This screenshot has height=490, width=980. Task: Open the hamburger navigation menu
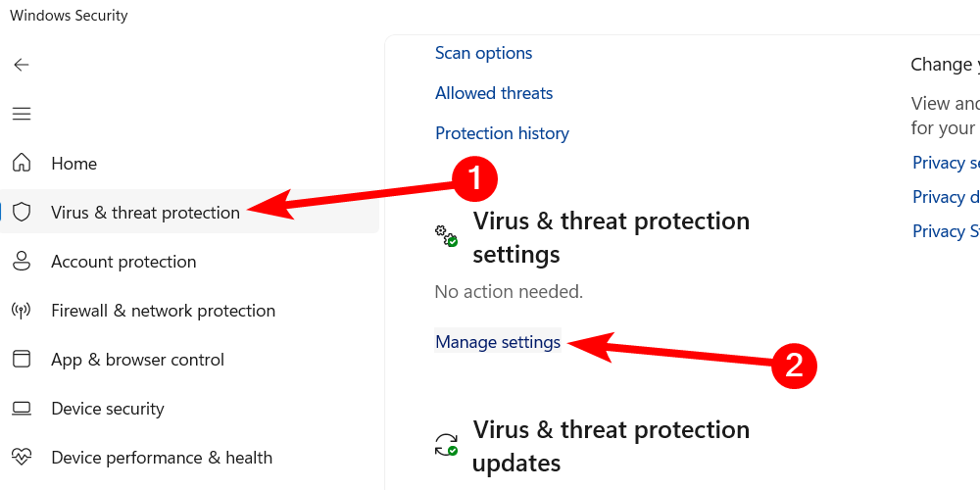[x=21, y=114]
